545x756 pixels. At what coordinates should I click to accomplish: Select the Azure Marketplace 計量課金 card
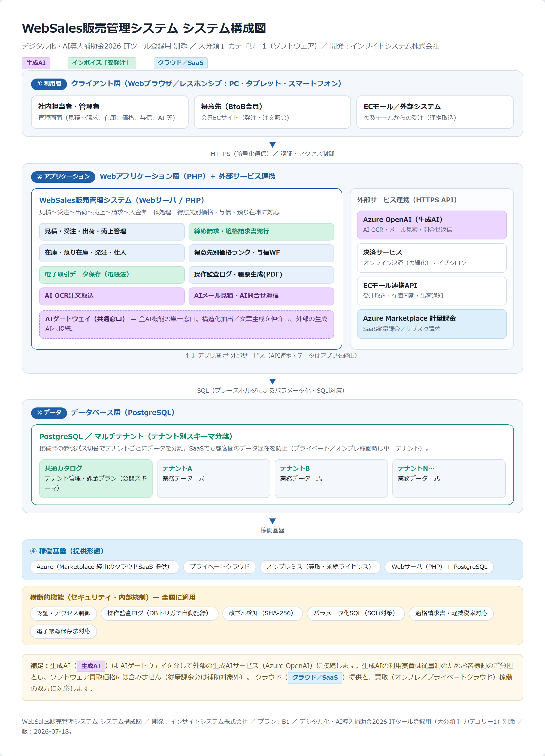[432, 324]
